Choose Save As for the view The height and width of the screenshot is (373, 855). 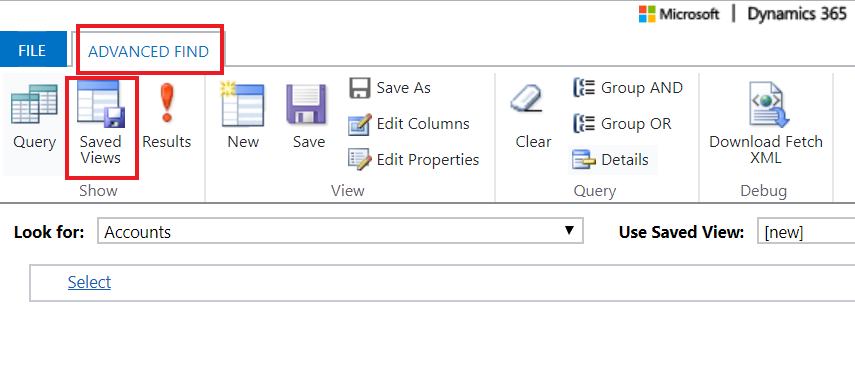(x=390, y=88)
